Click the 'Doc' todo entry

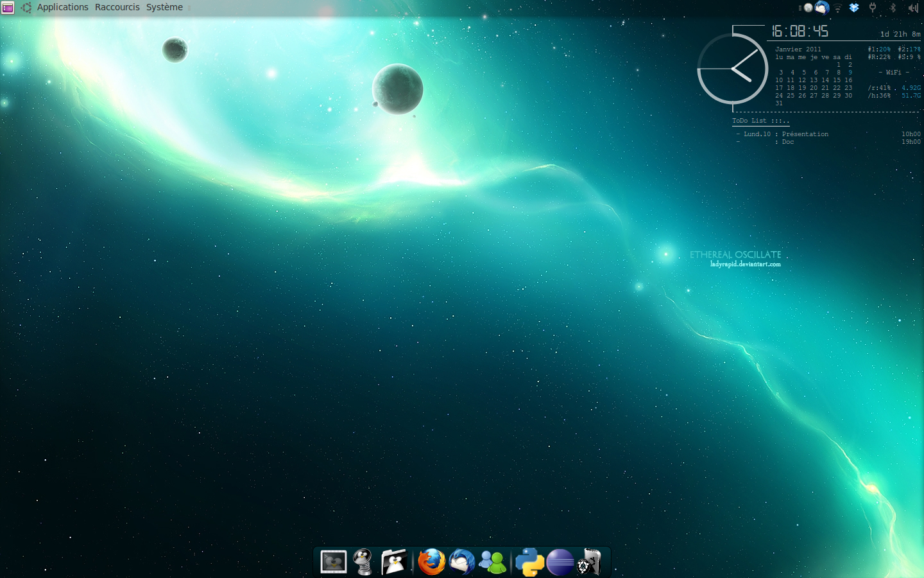788,142
